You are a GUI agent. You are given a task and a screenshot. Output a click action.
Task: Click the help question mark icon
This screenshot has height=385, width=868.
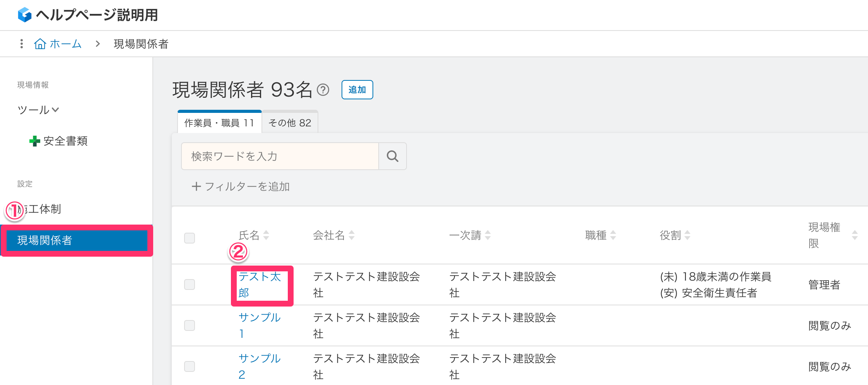(323, 90)
